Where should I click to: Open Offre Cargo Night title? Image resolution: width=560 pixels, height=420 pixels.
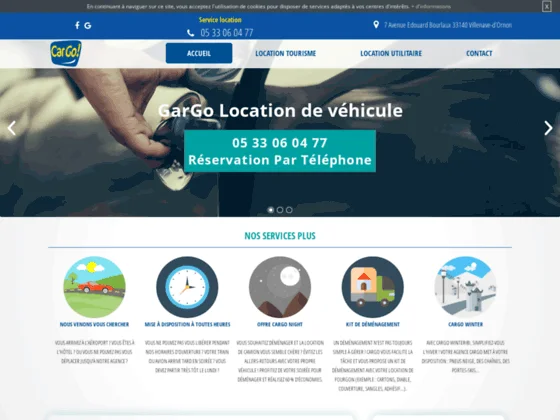tap(280, 324)
